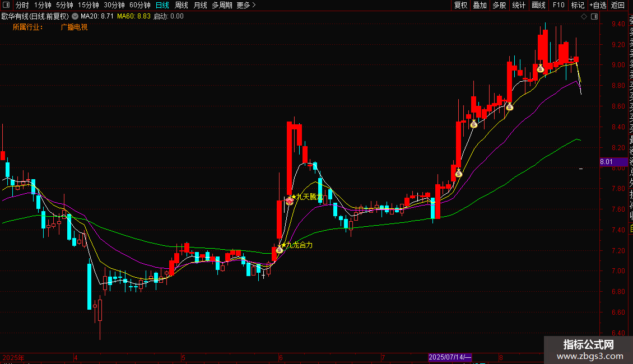This screenshot has width=633, height=364.
Task: Toggle the right panel icon above the chart
Action: pos(594,16)
